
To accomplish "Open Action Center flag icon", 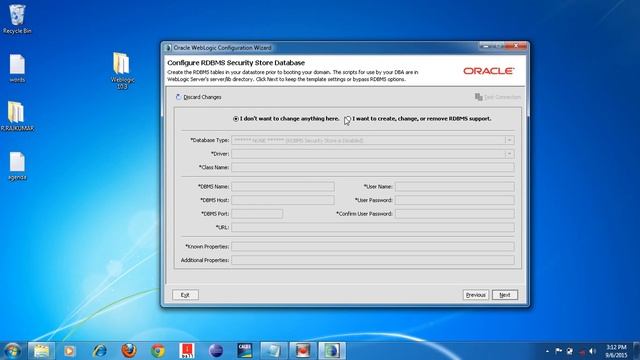I will point(558,351).
